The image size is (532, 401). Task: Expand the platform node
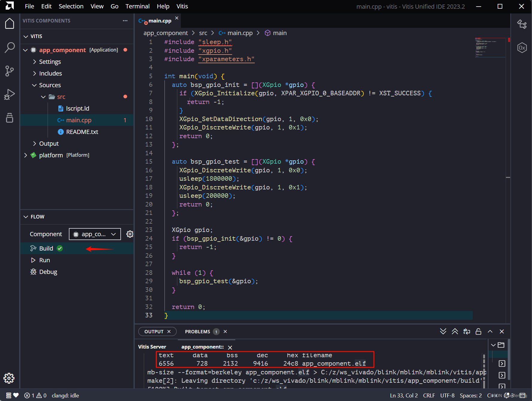[x=25, y=155]
